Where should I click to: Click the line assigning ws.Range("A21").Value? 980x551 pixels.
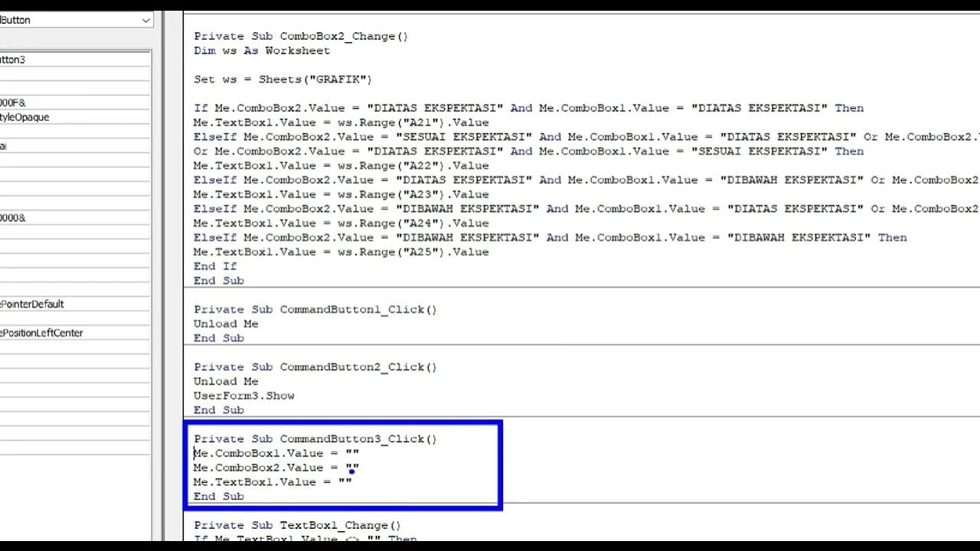coord(341,122)
